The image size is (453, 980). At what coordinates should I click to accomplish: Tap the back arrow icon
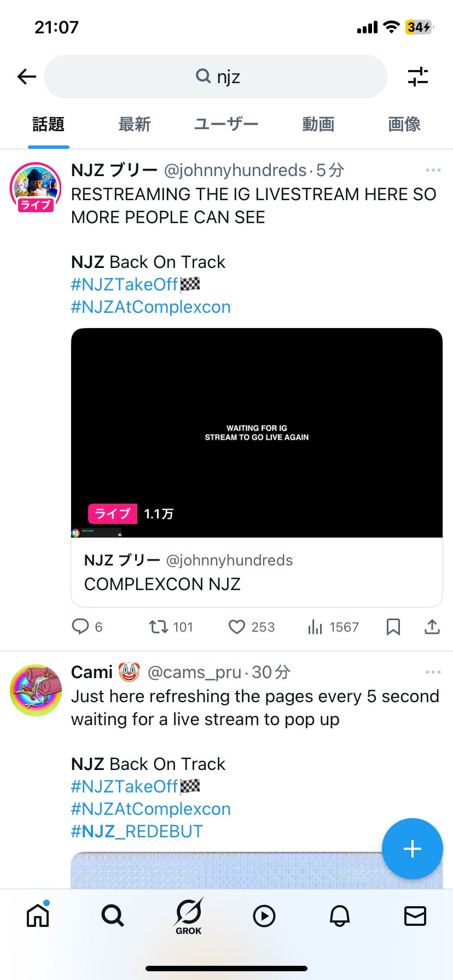pos(26,77)
